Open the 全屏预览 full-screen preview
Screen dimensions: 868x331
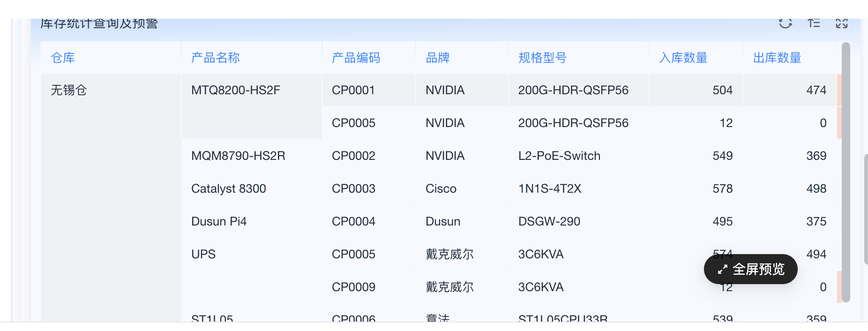(750, 269)
